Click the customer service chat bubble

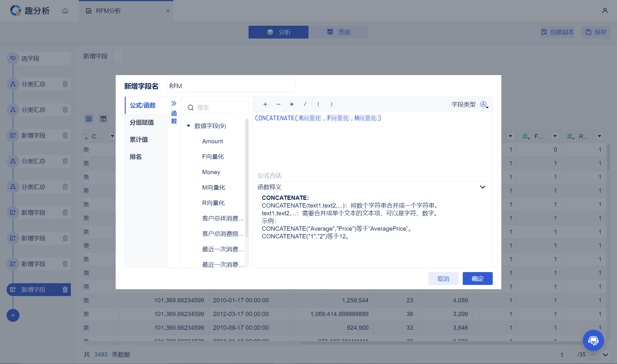click(593, 340)
